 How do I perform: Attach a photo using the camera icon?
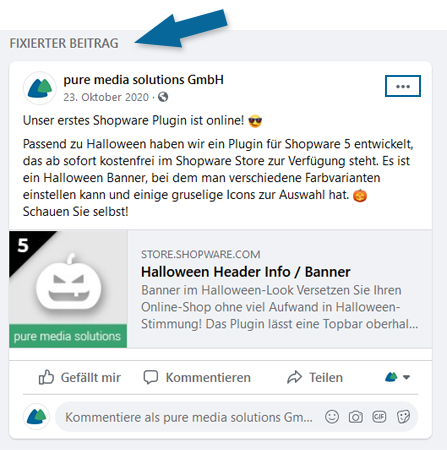tap(356, 417)
